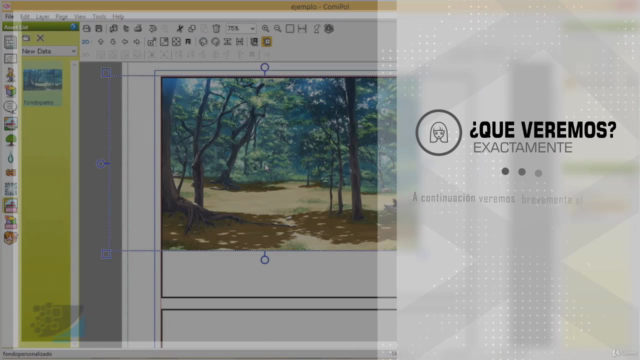Click the top-left square corner handle

[106, 73]
